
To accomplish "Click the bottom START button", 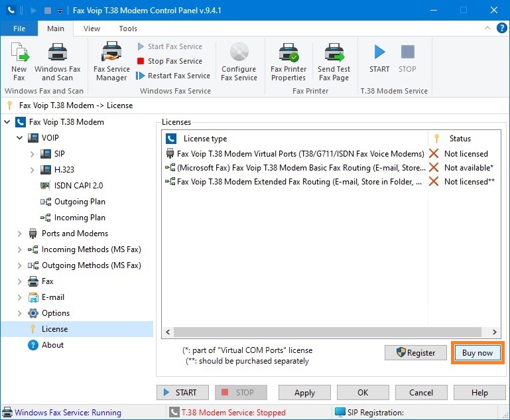I will 182,393.
